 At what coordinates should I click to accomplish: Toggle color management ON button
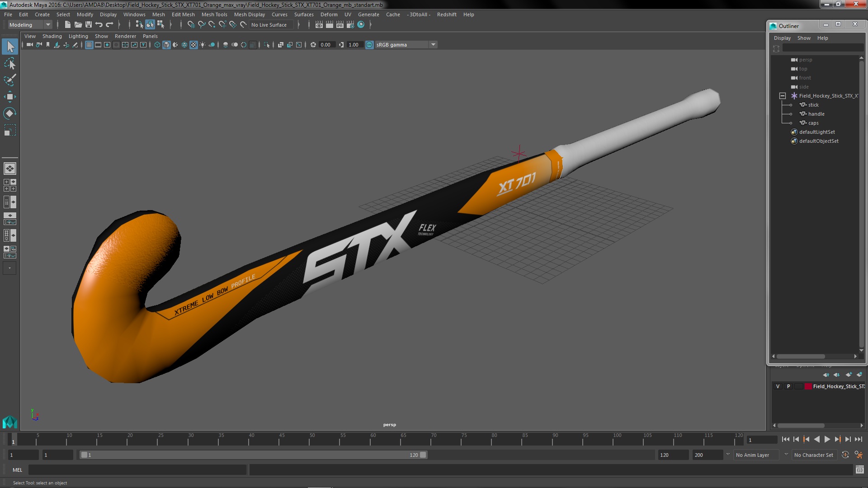[369, 45]
